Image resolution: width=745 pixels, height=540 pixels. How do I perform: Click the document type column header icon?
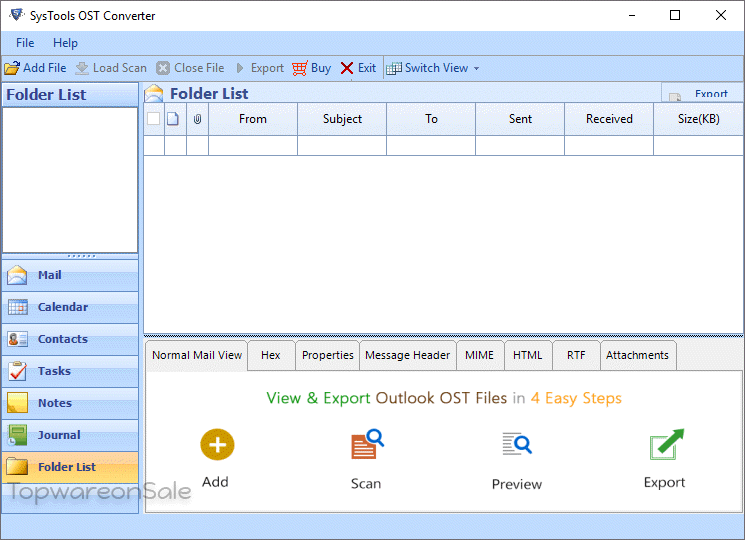point(173,119)
